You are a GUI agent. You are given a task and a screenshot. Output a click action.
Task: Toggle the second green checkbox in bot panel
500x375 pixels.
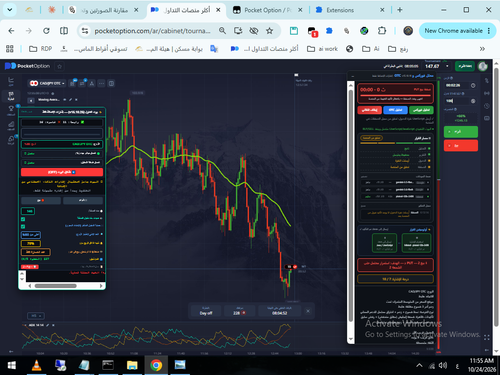coord(23,226)
